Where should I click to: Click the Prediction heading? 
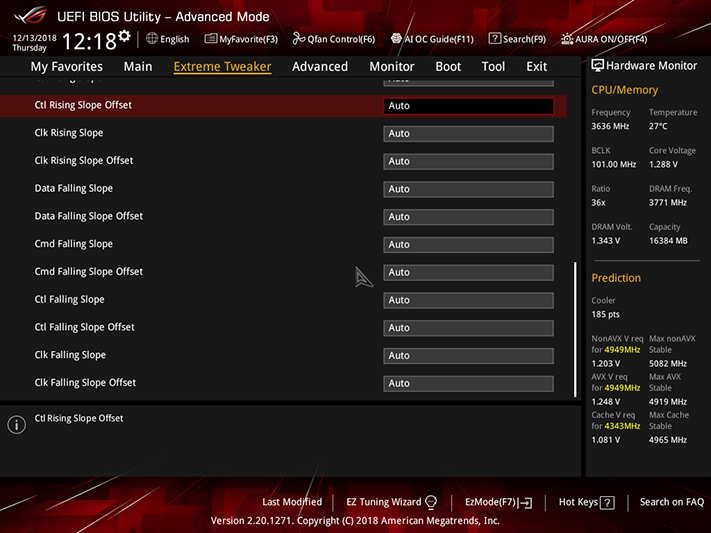(616, 278)
